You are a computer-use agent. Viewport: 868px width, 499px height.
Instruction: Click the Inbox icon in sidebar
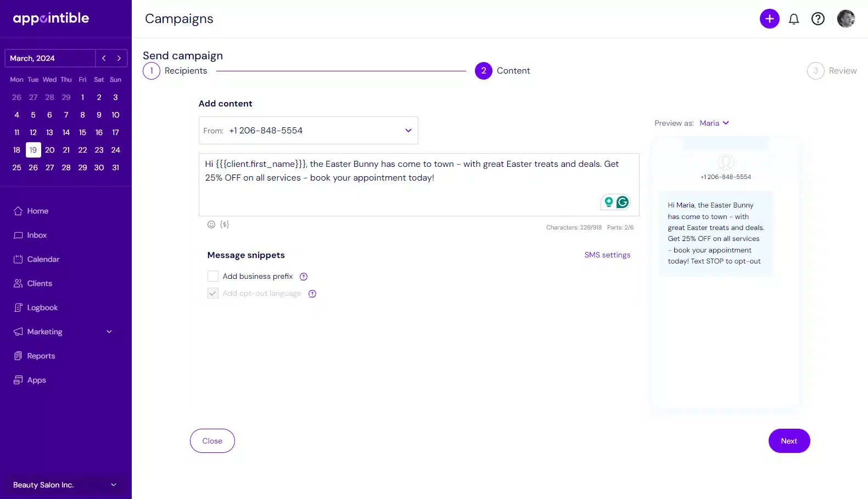pos(18,235)
